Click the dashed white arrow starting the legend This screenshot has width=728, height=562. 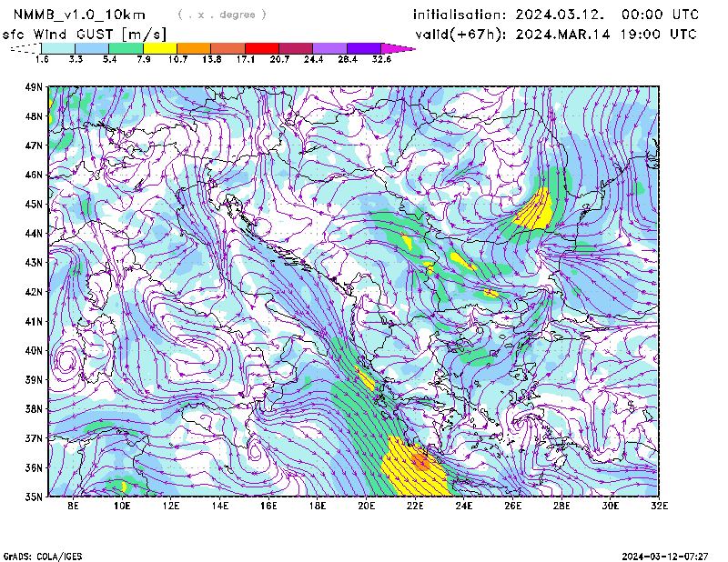pos(25,47)
